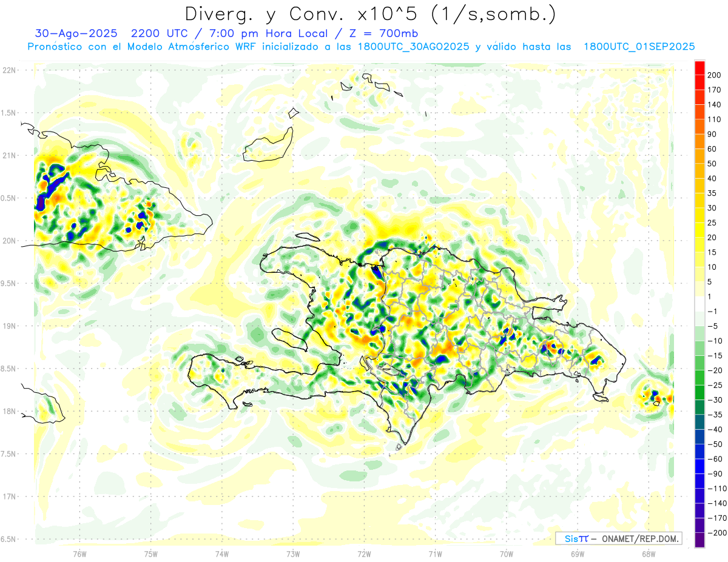This screenshot has width=728, height=562.
Task: Click the 18N latitude label
Action: tap(9, 411)
